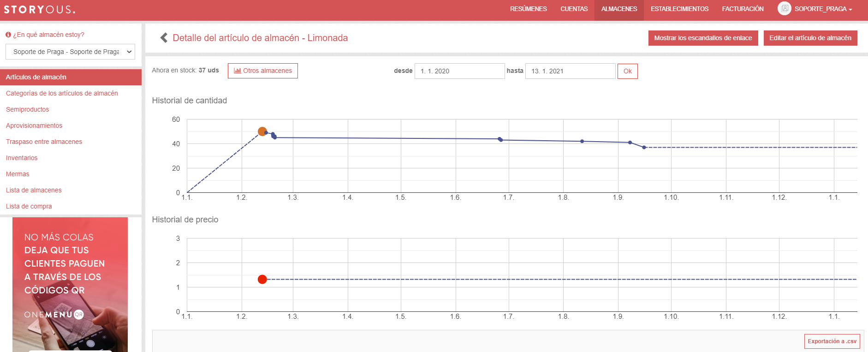Click the Historial de cantidad heading
Screen dimensions: 868x352
point(190,101)
